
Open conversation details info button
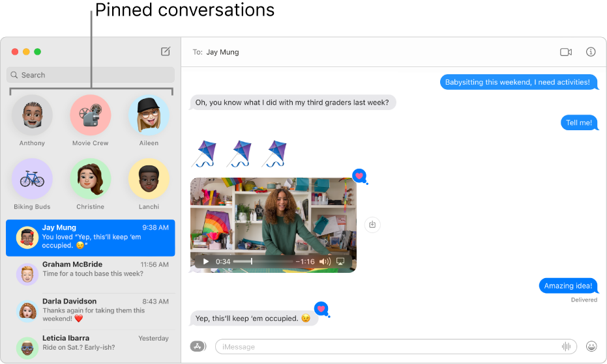click(590, 52)
